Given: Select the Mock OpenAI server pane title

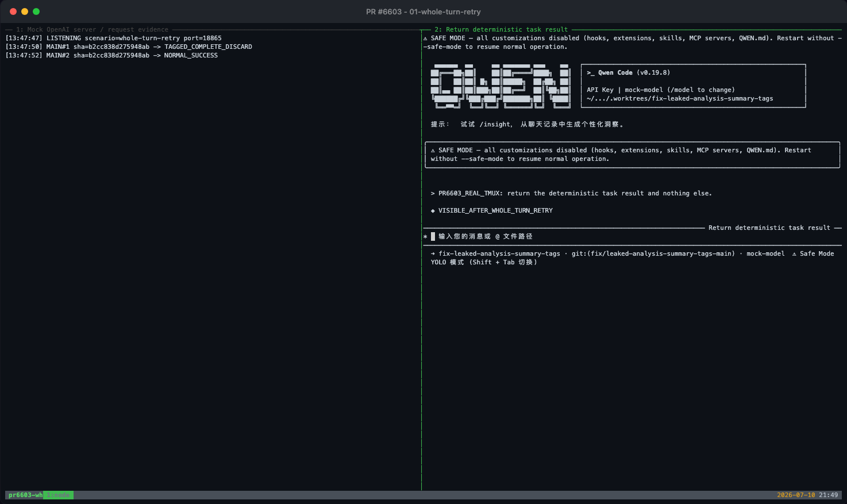Looking at the screenshot, I should coord(93,29).
